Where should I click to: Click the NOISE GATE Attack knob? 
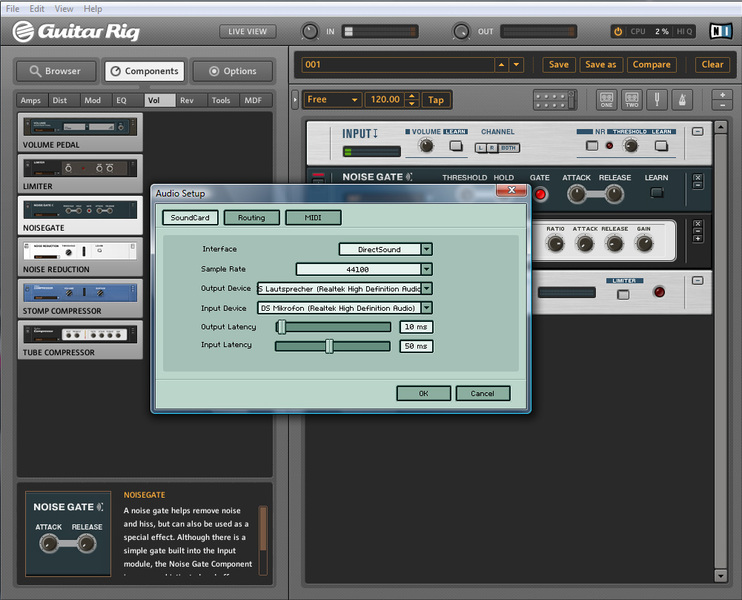pos(576,194)
